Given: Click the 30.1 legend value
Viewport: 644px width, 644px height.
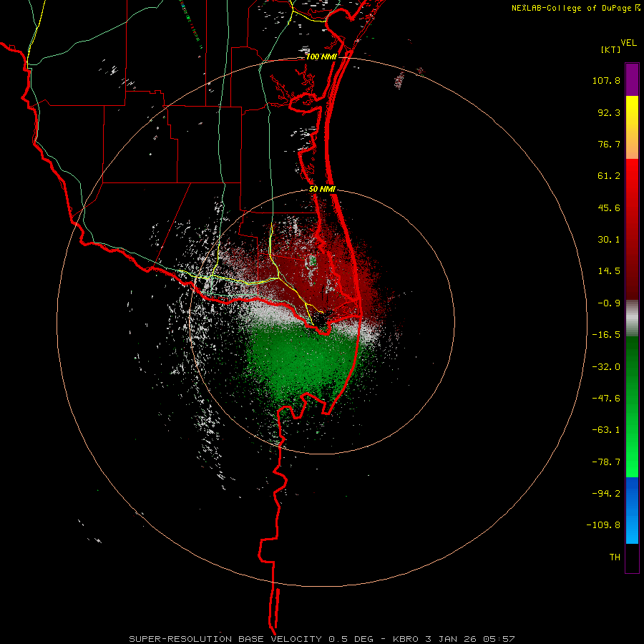Looking at the screenshot, I should 609,240.
